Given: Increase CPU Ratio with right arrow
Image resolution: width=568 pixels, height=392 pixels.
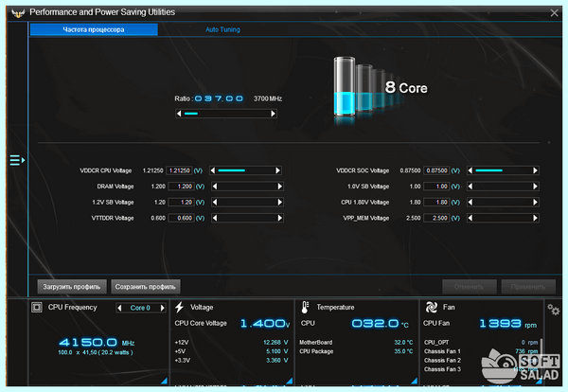Looking at the screenshot, I should (x=273, y=114).
